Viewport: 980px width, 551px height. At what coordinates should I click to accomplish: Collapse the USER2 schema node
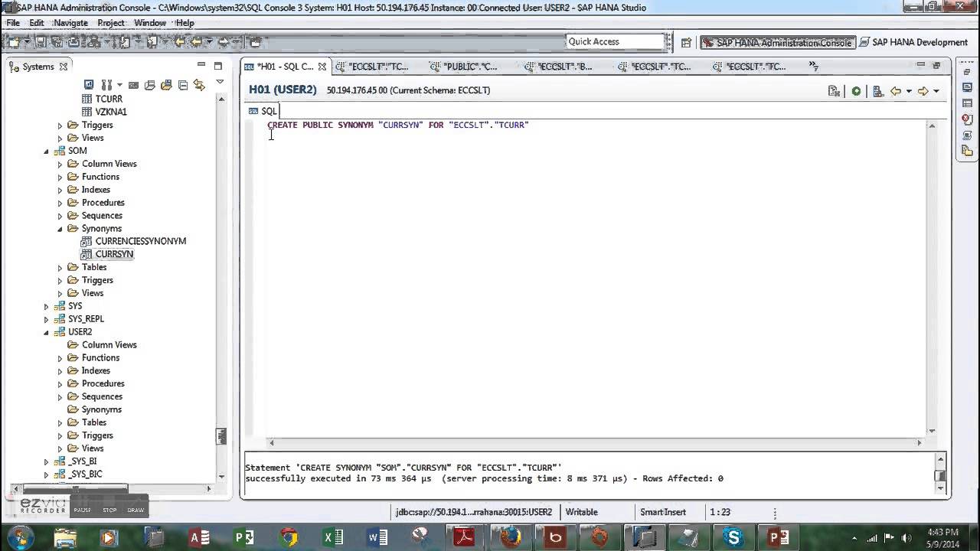pyautogui.click(x=46, y=332)
